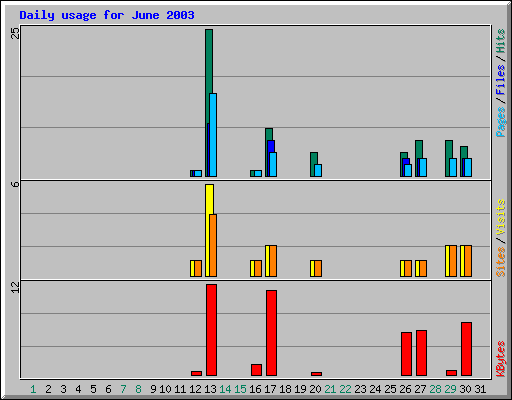Click the red KBytes bar for day 26
Screen dimensions: 512x400
click(406, 354)
